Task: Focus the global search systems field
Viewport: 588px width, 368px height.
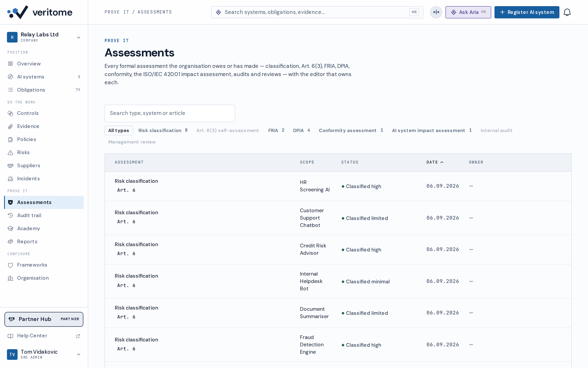Action: coord(317,12)
